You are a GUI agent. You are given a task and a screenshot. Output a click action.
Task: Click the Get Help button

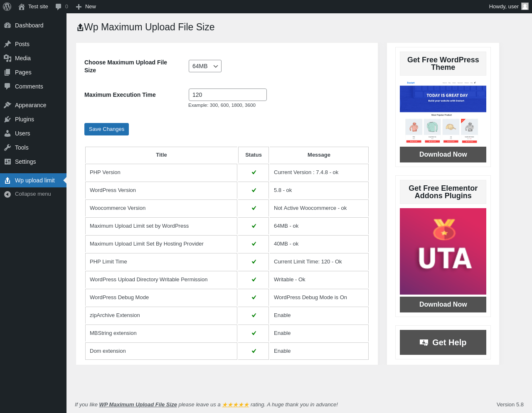[x=443, y=342]
